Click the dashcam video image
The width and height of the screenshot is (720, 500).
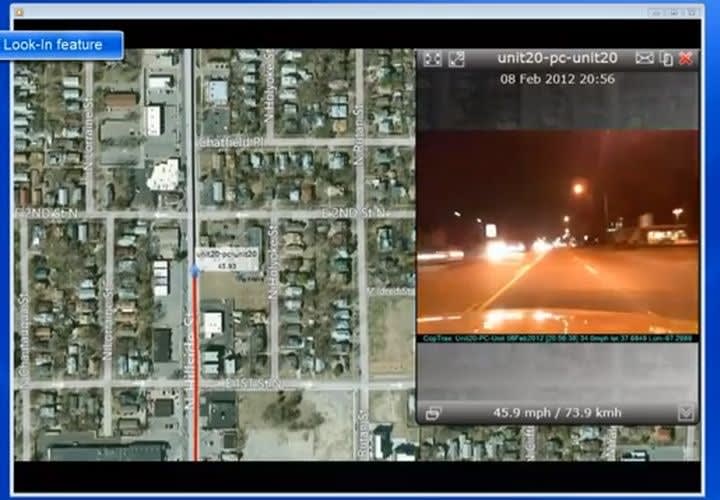click(557, 232)
